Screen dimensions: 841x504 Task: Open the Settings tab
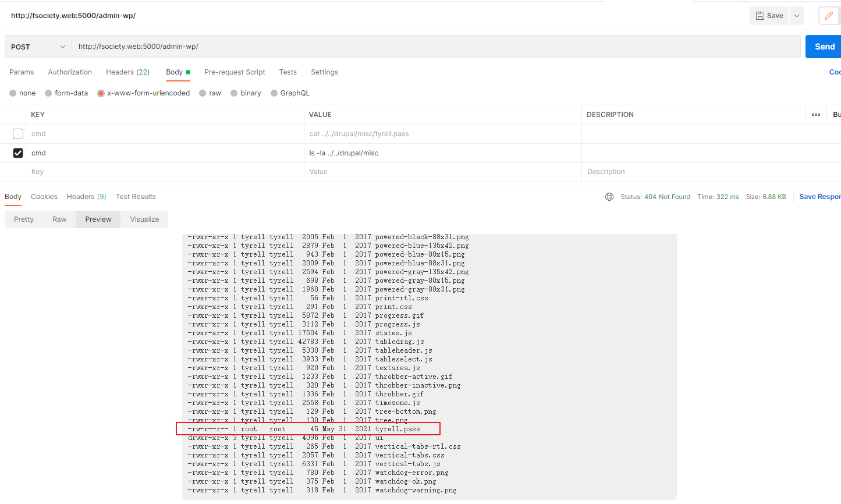[x=324, y=72]
